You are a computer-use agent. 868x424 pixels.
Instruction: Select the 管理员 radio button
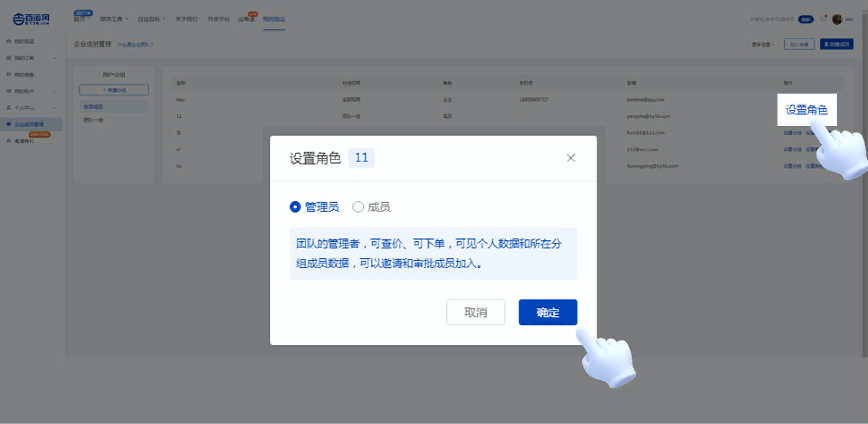click(x=295, y=207)
